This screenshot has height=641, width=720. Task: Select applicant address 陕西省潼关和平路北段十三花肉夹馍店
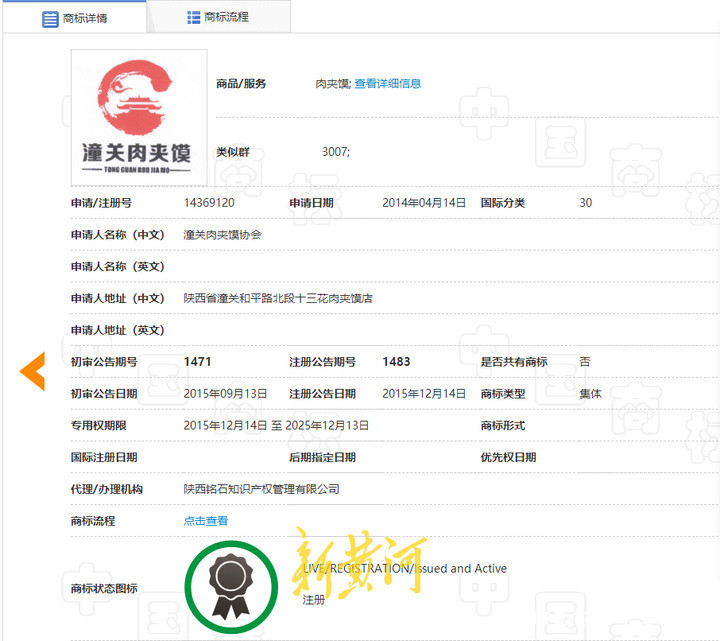(x=278, y=298)
